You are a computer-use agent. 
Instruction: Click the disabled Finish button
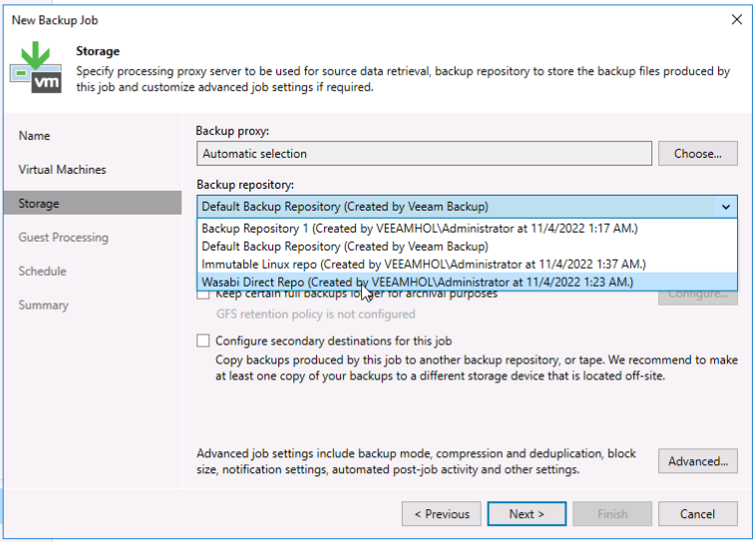612,513
